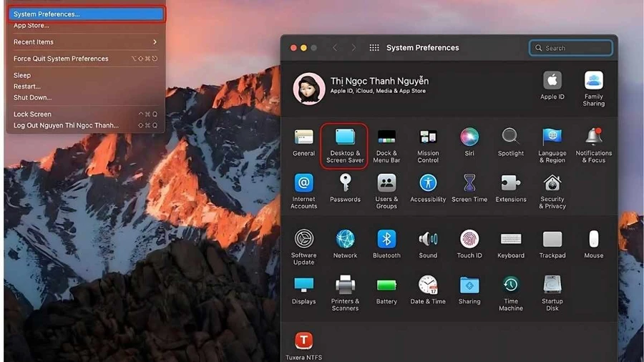This screenshot has height=362, width=644.
Task: Open Mission Control preferences
Action: [x=428, y=146]
